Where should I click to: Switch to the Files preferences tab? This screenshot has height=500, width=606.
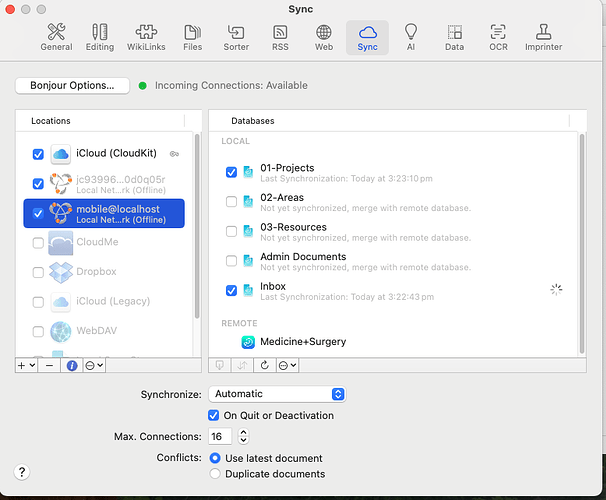(x=193, y=37)
